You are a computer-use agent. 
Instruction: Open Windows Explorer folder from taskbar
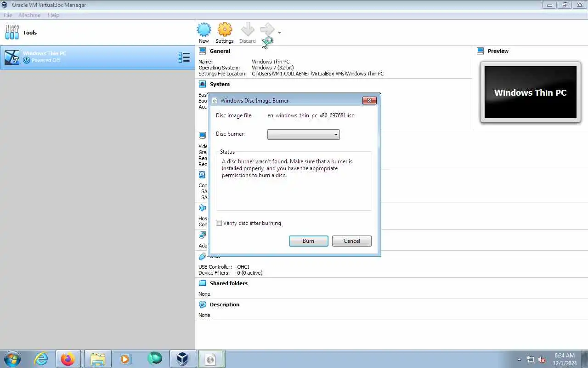coord(97,359)
